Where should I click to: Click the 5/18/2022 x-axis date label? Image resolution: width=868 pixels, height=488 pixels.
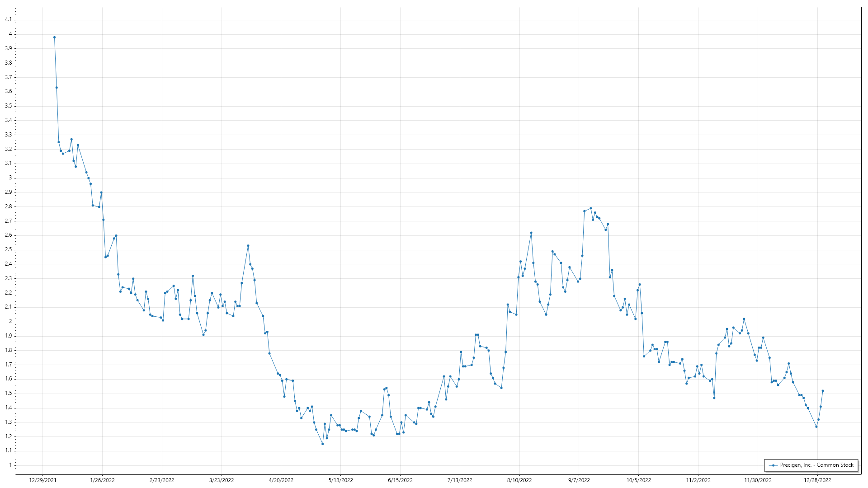click(340, 480)
